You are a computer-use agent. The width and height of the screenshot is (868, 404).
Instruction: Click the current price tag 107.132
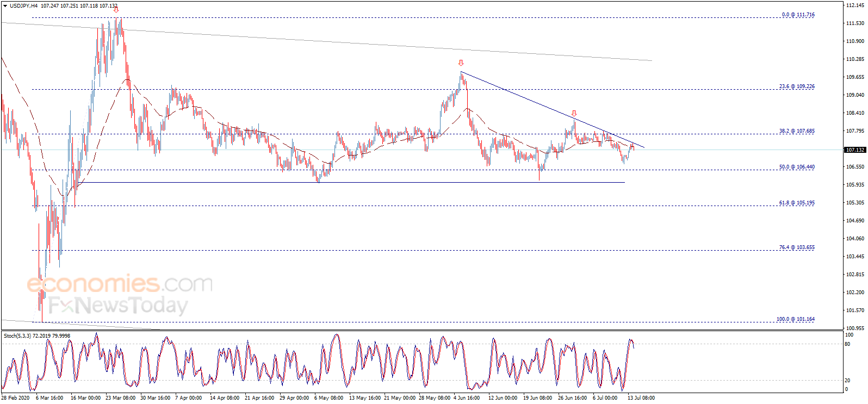[855, 150]
